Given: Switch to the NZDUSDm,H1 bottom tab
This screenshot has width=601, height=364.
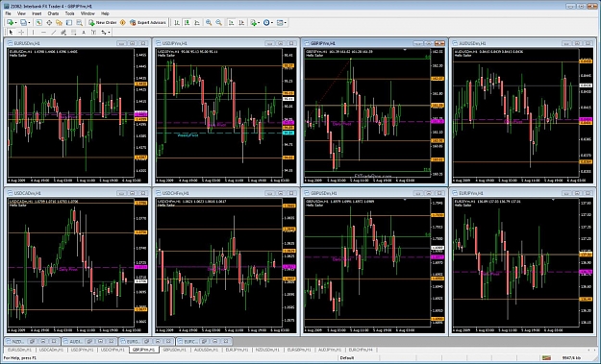Looking at the screenshot, I should [x=267, y=350].
